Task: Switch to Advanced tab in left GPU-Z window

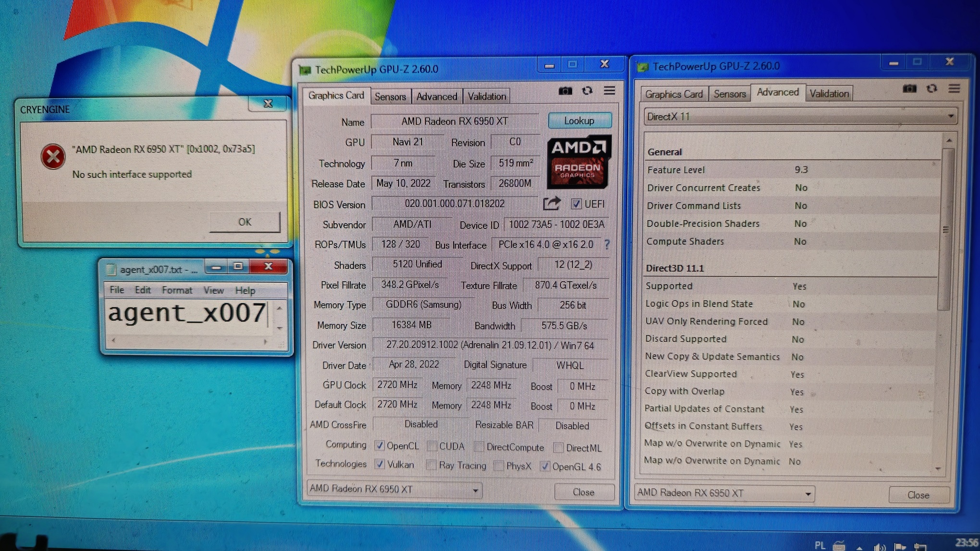Action: point(437,97)
